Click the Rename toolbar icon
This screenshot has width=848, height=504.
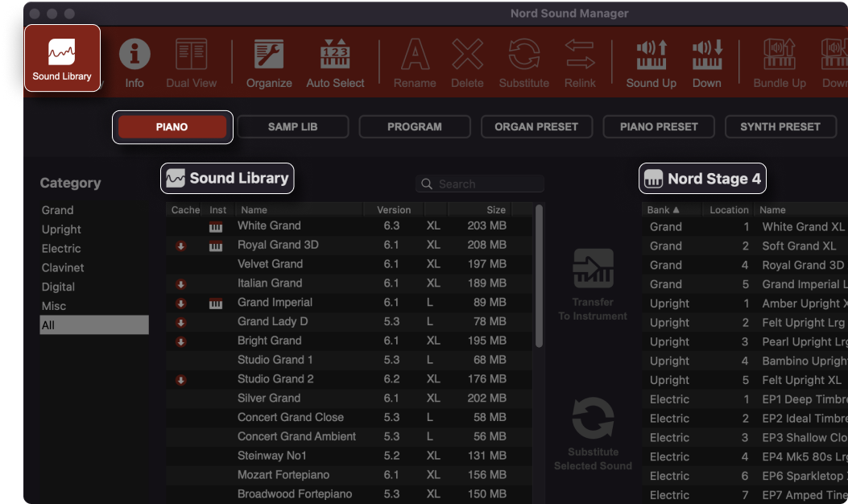(415, 64)
